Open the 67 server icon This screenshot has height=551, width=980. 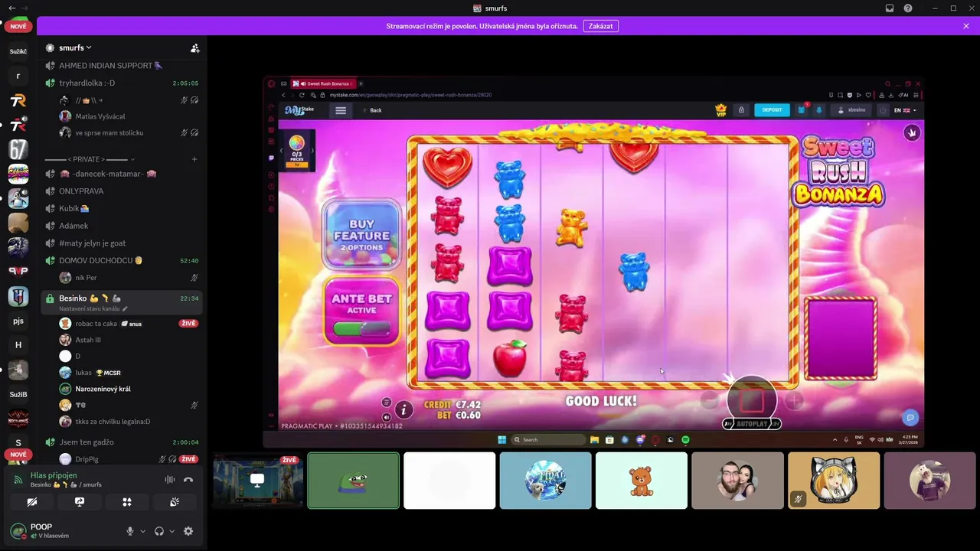(18, 149)
